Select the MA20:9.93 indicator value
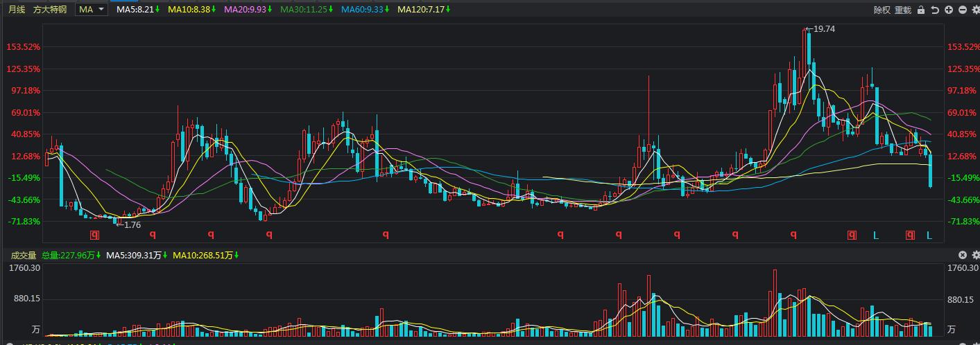980x345 pixels. click(x=248, y=10)
